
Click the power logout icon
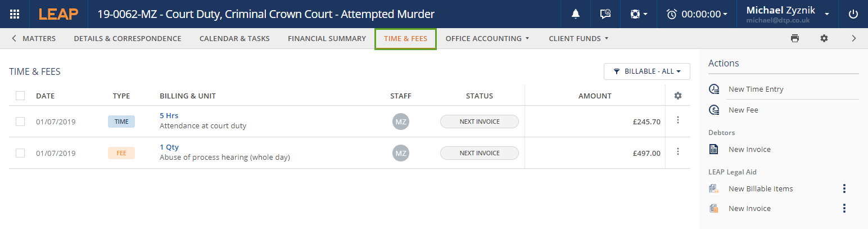pos(853,14)
